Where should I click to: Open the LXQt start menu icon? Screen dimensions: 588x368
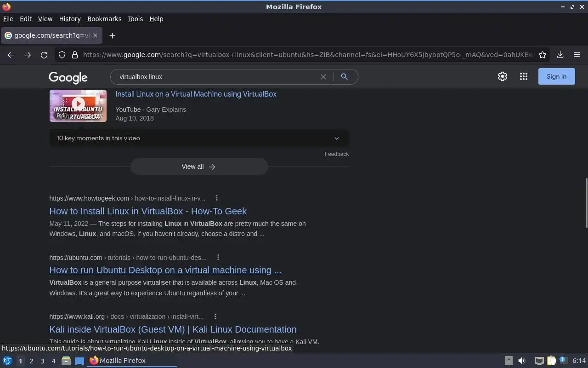click(7, 361)
